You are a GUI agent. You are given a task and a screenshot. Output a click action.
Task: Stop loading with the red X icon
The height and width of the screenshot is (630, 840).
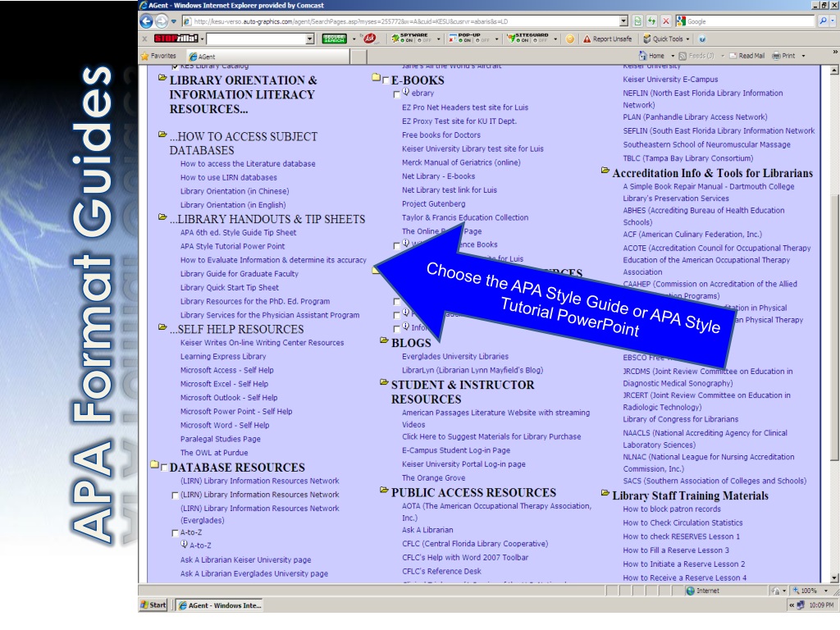pyautogui.click(x=666, y=21)
